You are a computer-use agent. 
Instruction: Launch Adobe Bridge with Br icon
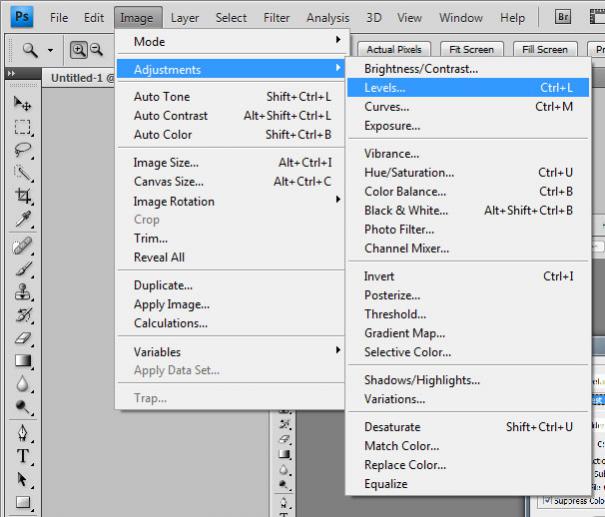(563, 18)
